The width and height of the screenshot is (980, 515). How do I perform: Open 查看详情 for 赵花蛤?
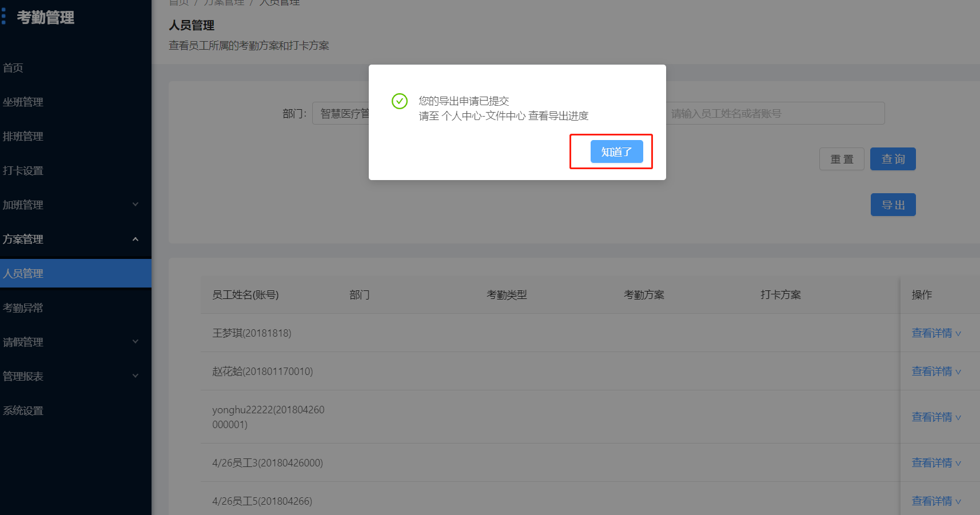pos(936,372)
